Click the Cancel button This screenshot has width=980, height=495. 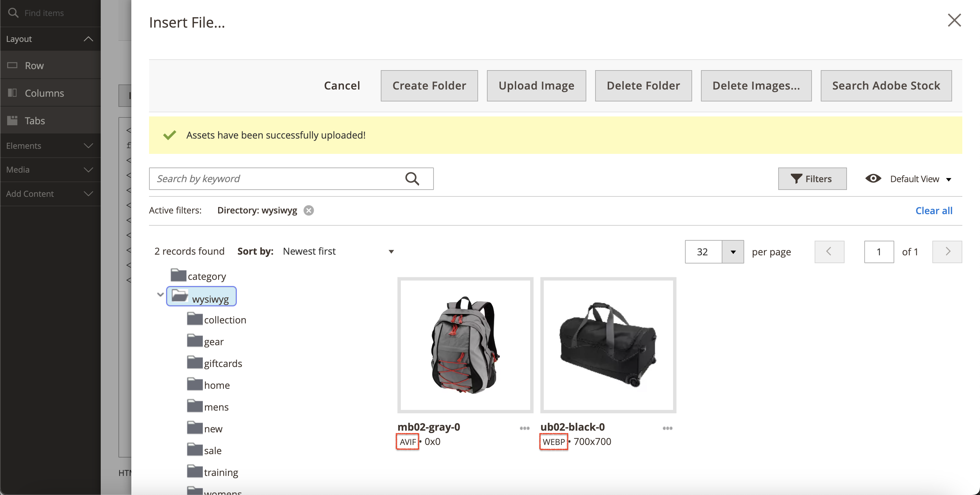(x=341, y=85)
